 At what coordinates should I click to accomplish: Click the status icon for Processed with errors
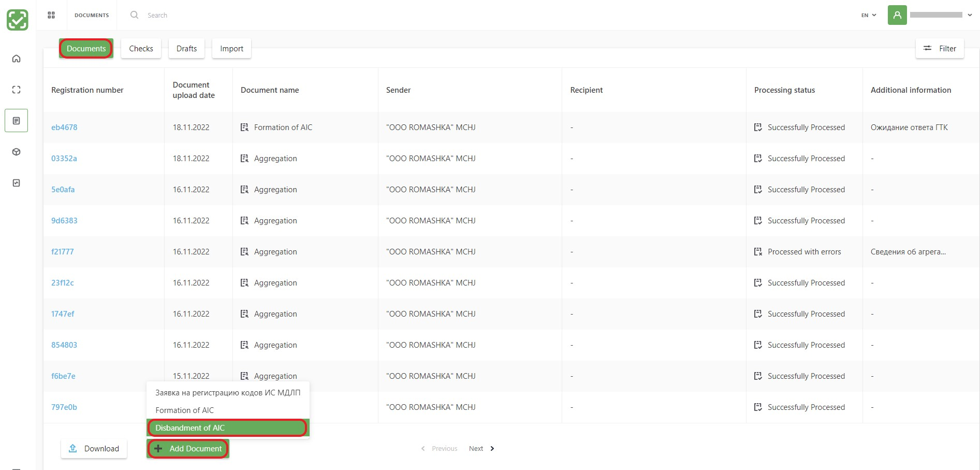tap(758, 252)
